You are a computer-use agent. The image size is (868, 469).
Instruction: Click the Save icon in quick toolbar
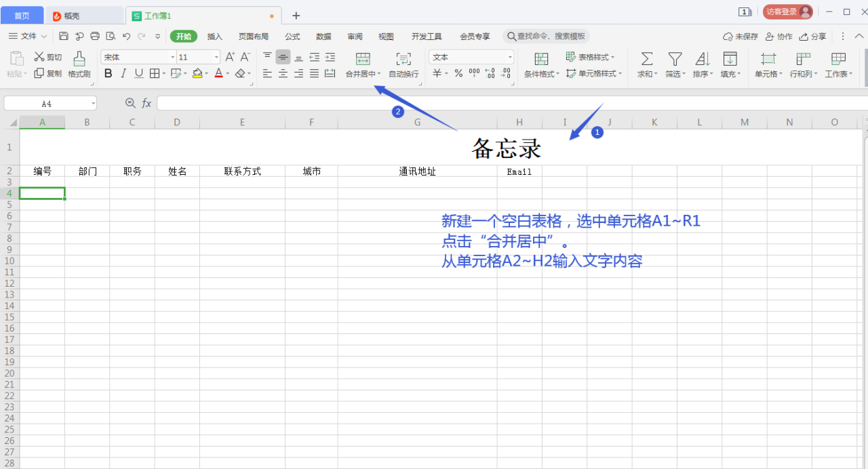pos(64,37)
